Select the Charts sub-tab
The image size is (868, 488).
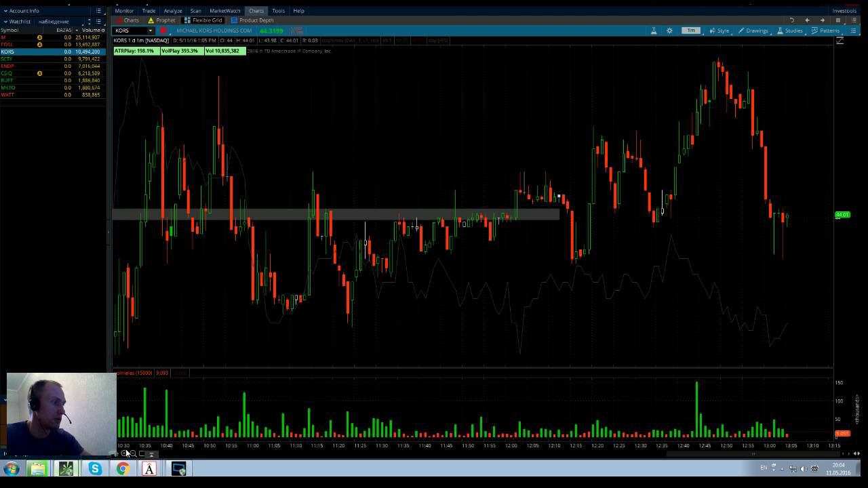(127, 20)
